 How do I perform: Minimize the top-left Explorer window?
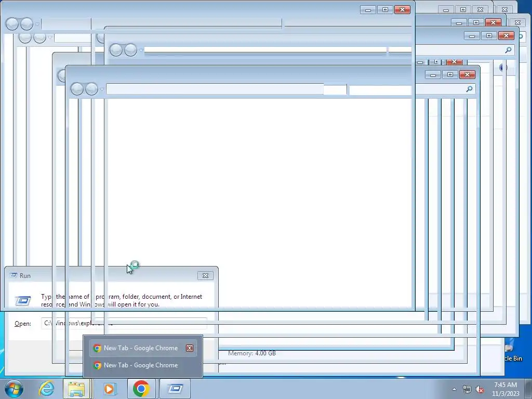pos(368,10)
